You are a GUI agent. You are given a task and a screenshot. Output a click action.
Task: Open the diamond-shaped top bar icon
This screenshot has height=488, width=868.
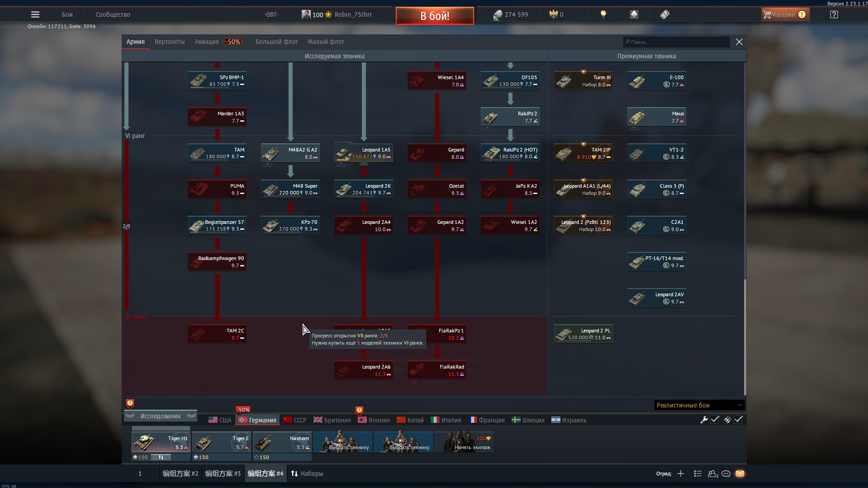[x=634, y=14]
